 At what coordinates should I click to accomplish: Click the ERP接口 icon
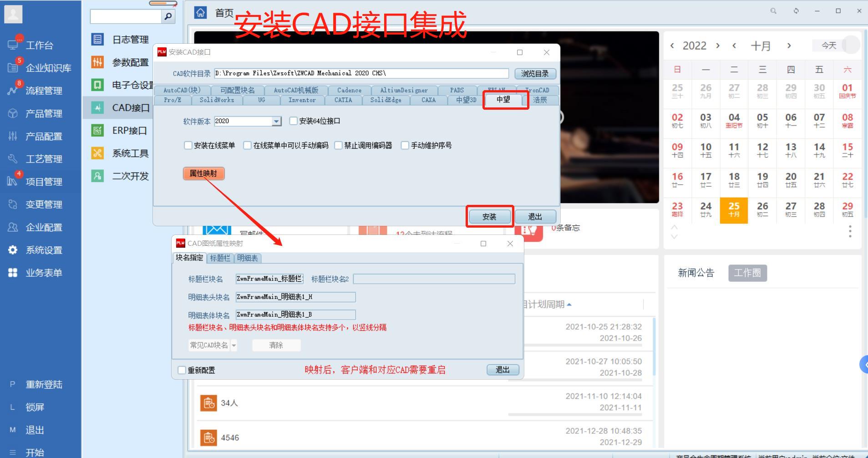[x=97, y=130]
